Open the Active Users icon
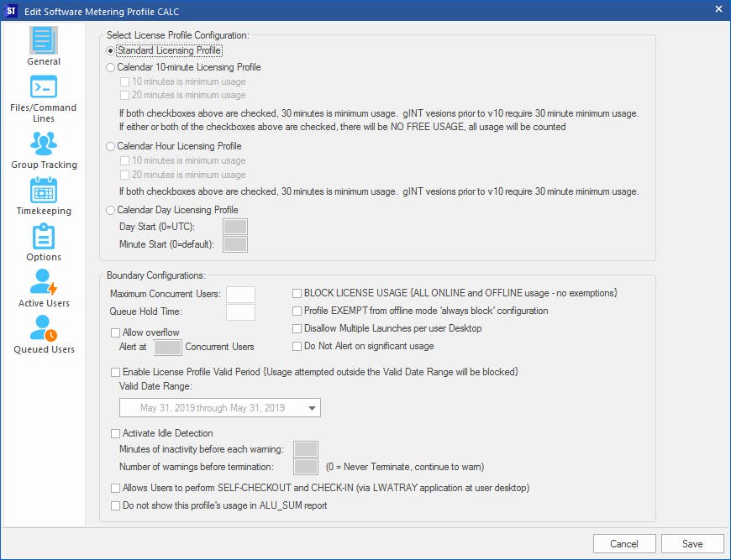Viewport: 731px width, 560px height. [44, 282]
